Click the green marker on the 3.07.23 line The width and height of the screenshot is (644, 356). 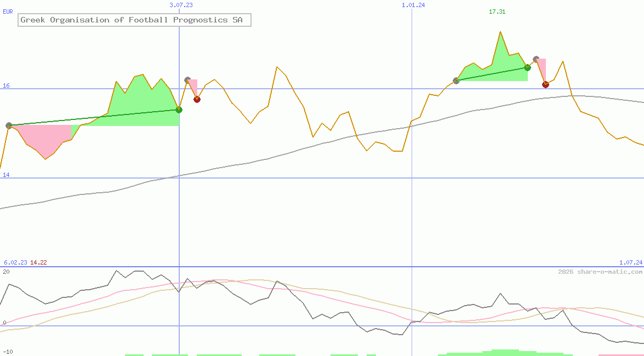tap(179, 110)
